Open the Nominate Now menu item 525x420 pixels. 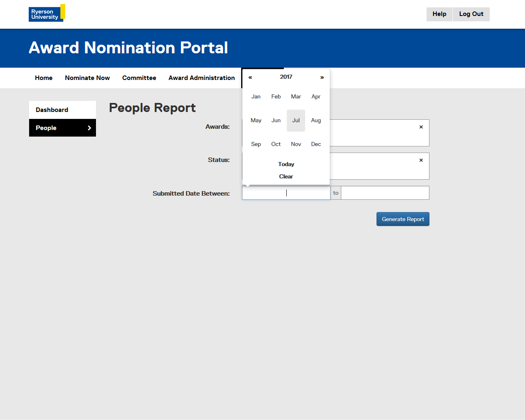click(87, 78)
